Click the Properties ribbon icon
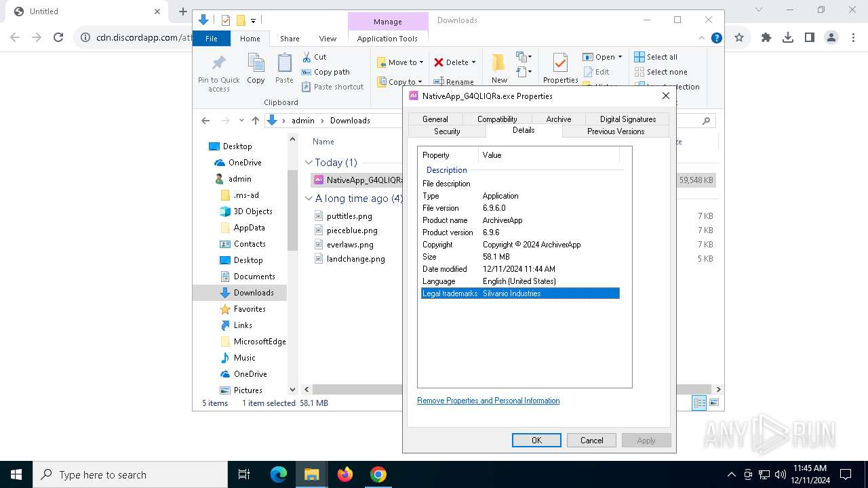The image size is (868, 488). tap(560, 63)
